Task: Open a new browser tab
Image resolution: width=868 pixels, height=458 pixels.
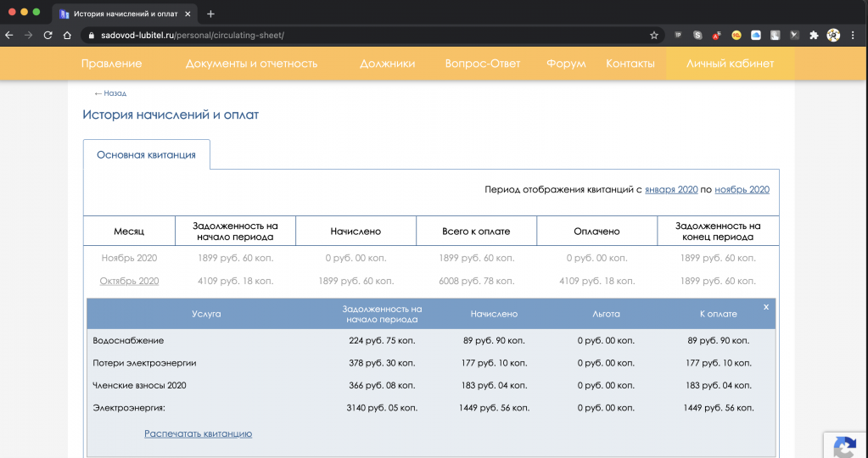Action: (x=211, y=14)
